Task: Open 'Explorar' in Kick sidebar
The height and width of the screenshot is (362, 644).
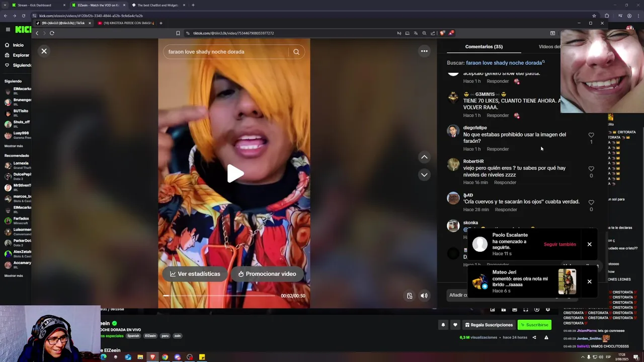Action: pos(18,55)
